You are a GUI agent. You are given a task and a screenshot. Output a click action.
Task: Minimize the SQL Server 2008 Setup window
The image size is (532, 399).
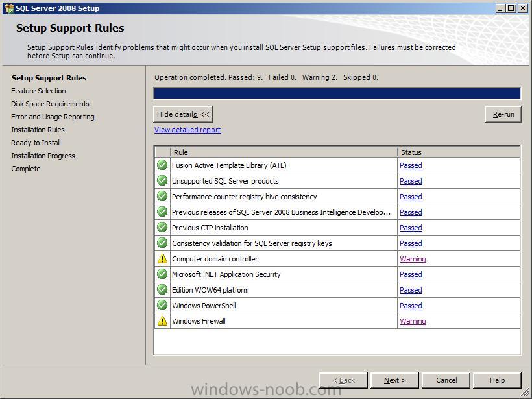[500, 8]
